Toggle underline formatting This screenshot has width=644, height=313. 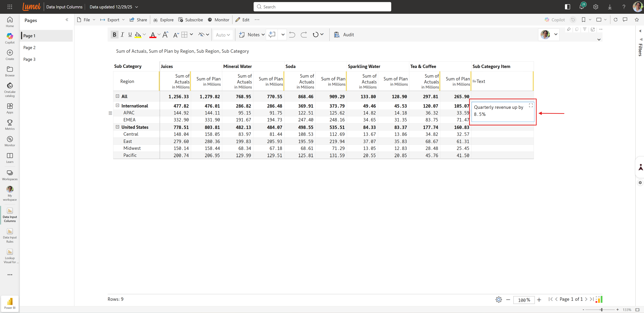pos(130,35)
